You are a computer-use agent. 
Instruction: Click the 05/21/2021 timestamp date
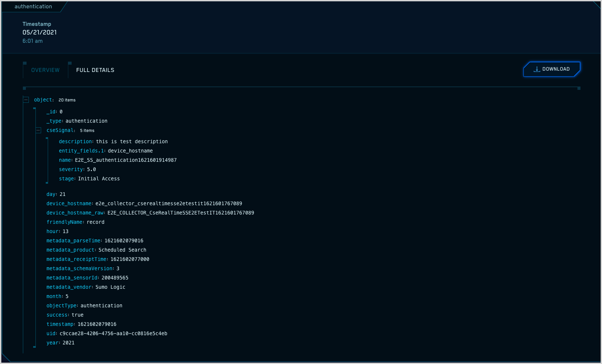(39, 32)
